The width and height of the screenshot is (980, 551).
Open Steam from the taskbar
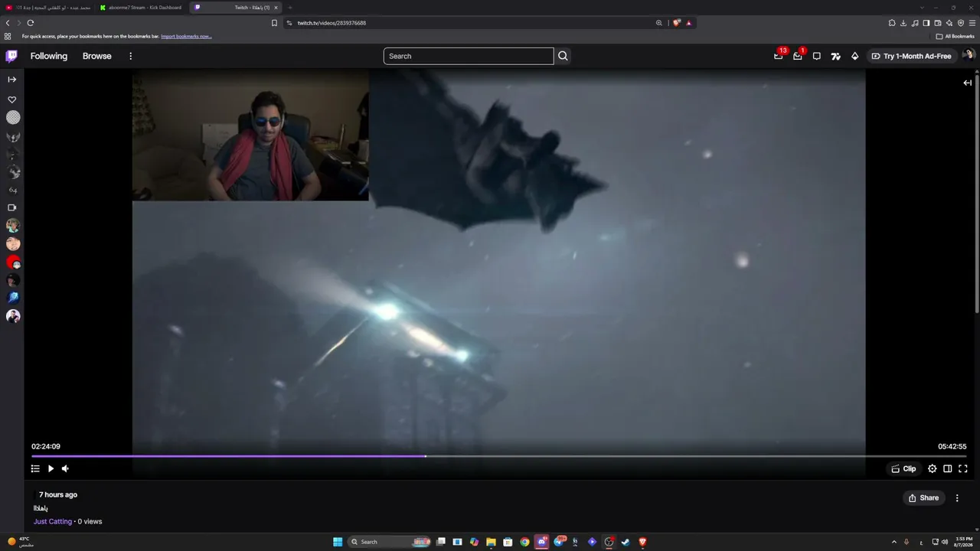tap(626, 542)
